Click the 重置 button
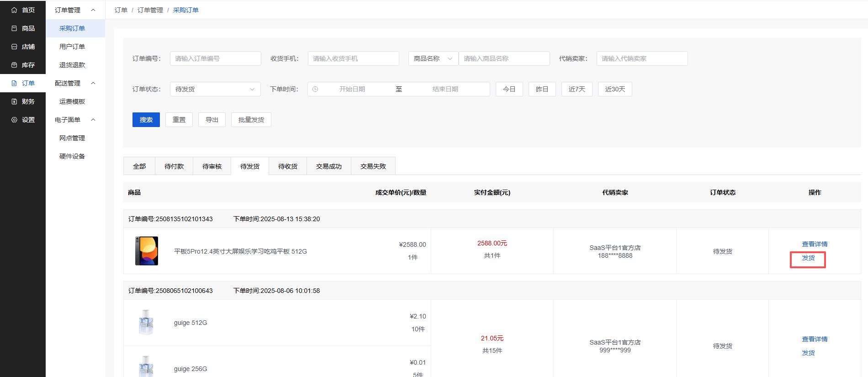Image resolution: width=868 pixels, height=377 pixels. click(x=179, y=120)
